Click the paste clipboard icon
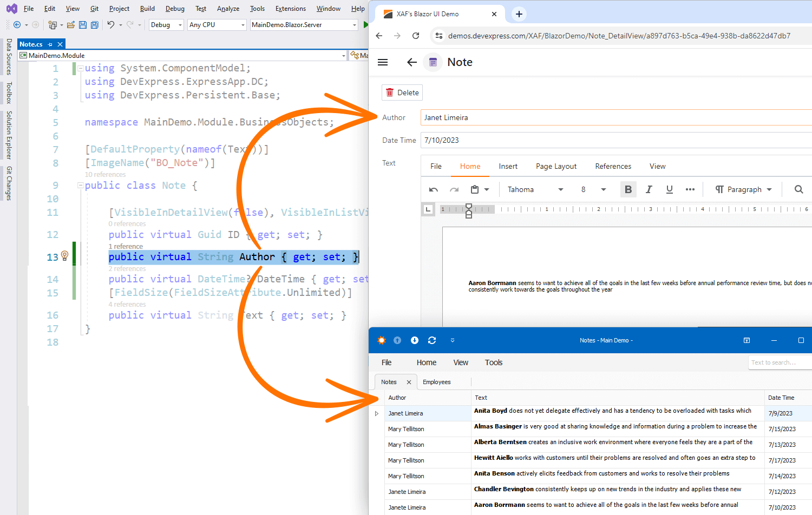812x515 pixels. [x=475, y=189]
